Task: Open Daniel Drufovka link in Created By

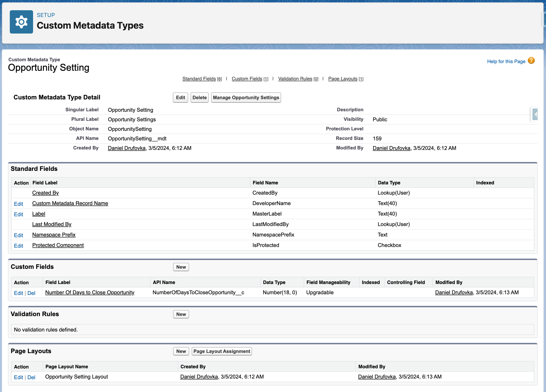Action: 127,148
